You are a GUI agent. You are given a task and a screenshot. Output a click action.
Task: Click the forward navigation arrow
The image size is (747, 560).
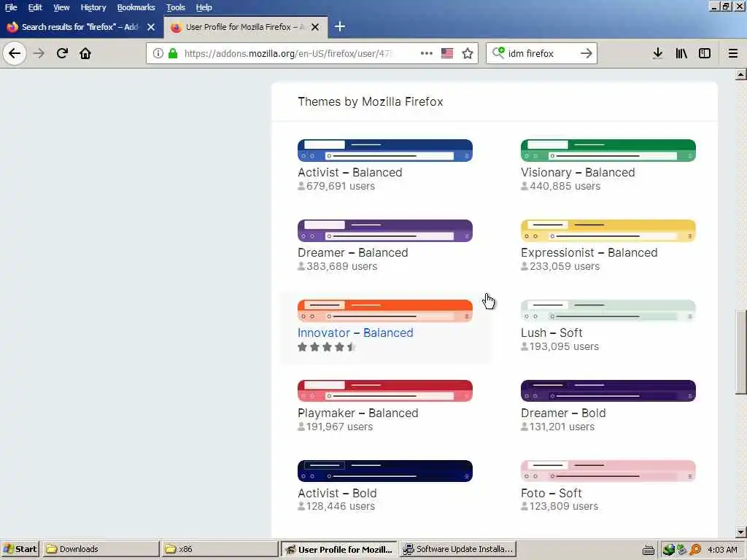[39, 53]
